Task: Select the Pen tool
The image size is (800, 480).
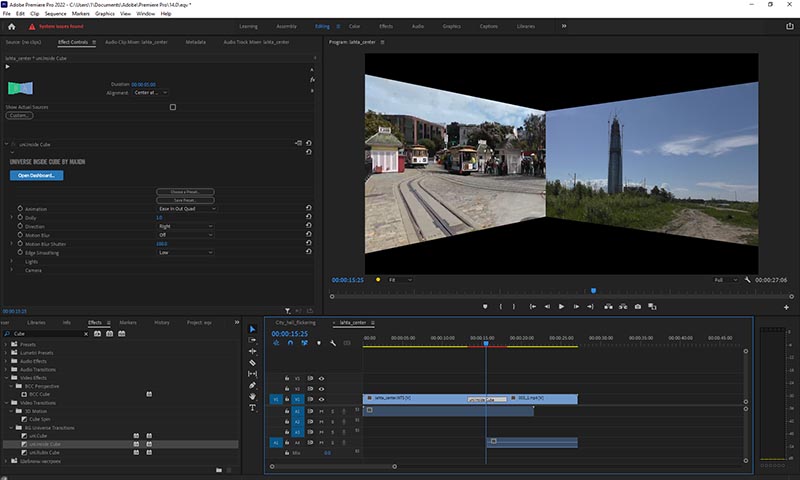Action: 253,385
